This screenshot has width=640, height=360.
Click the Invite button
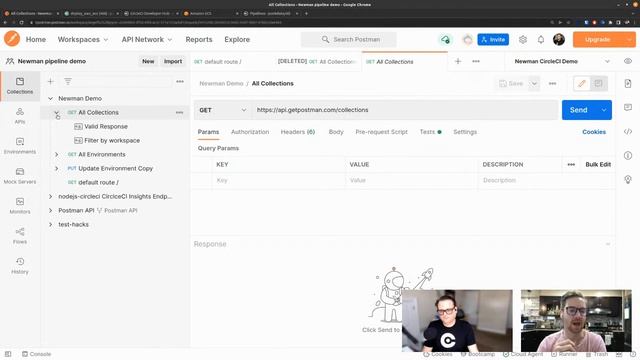pos(493,40)
